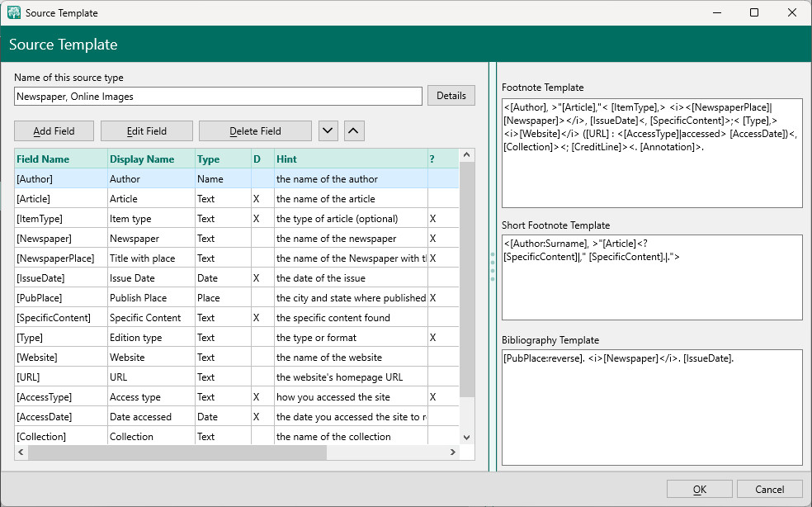This screenshot has height=507, width=812.
Task: Cancel the Source Template dialog
Action: (770, 490)
